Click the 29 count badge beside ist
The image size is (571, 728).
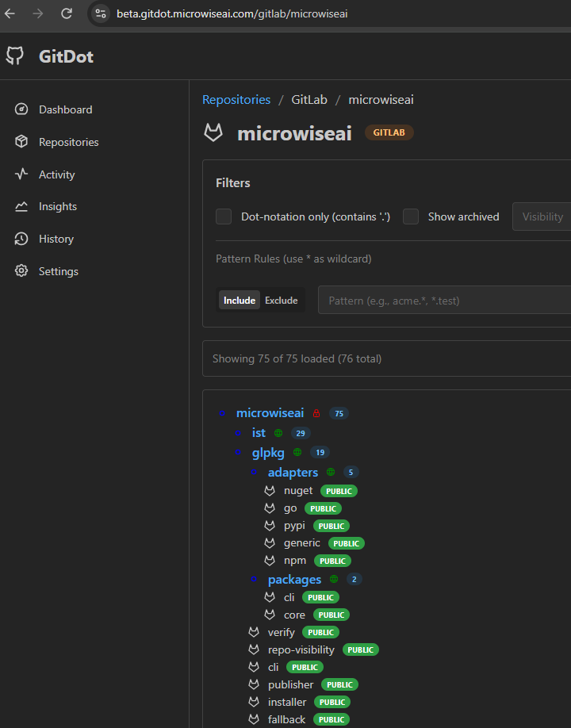coord(301,433)
